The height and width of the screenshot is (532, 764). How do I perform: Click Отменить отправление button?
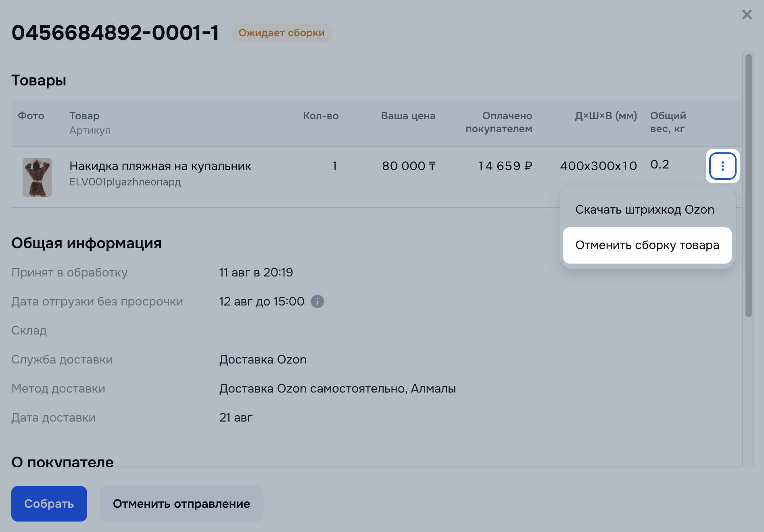[182, 504]
